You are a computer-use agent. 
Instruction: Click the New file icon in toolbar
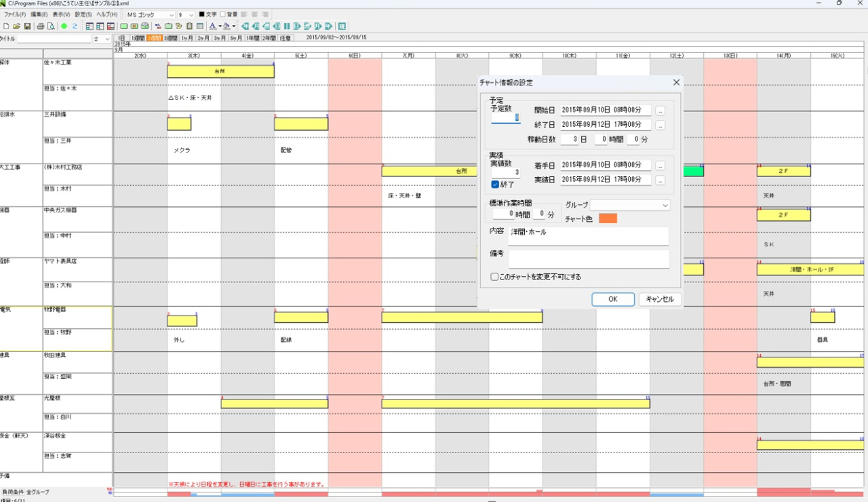pos(6,26)
